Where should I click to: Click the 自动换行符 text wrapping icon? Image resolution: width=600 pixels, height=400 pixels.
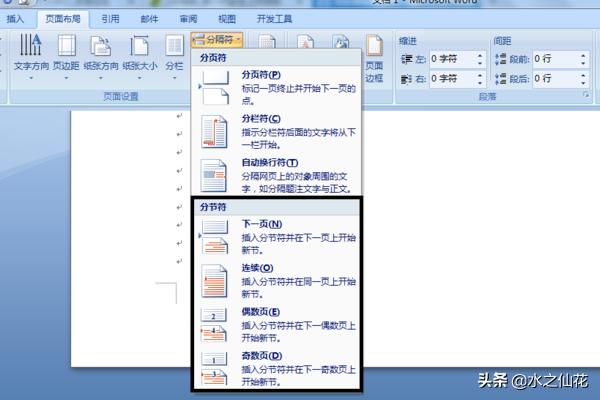coord(214,176)
